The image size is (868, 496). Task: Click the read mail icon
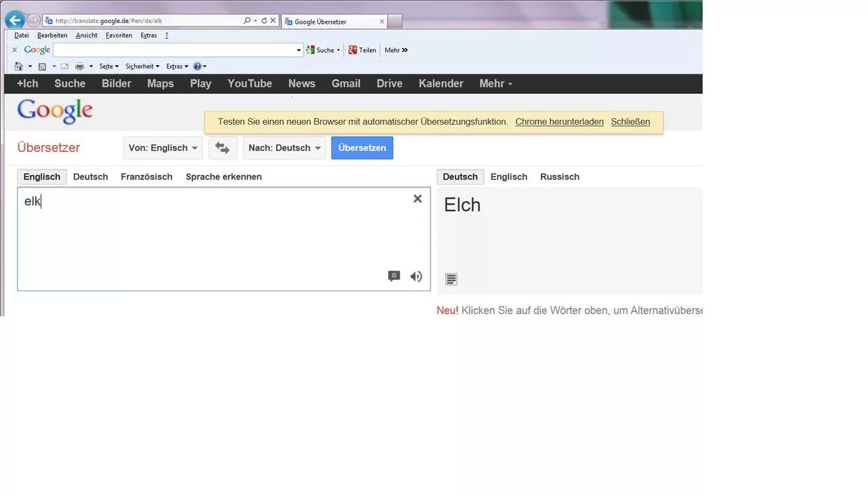point(65,66)
